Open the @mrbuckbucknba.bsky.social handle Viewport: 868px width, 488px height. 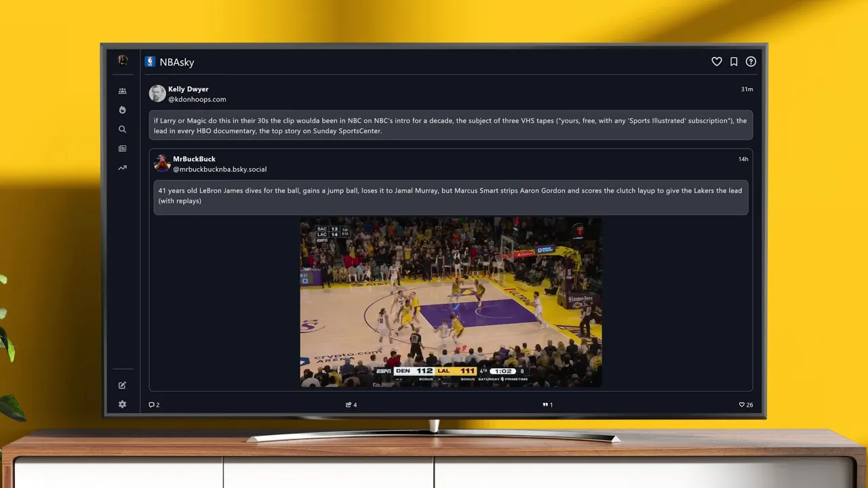point(220,169)
